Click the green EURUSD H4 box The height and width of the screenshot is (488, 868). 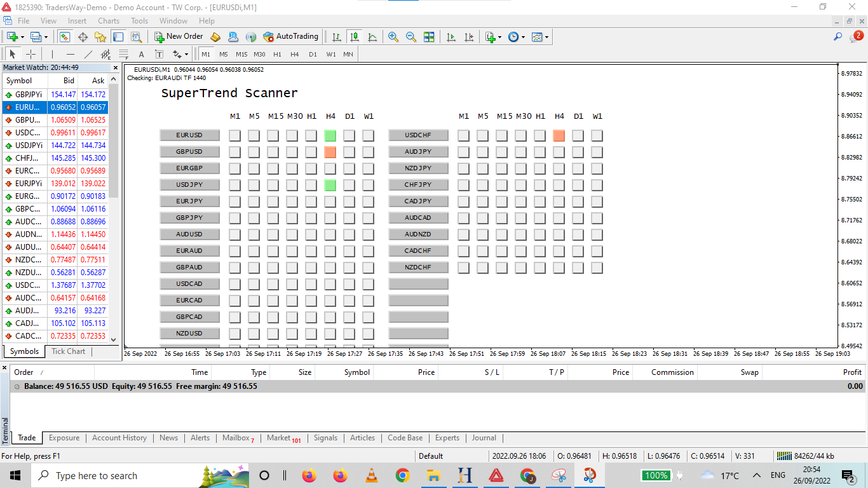(330, 135)
